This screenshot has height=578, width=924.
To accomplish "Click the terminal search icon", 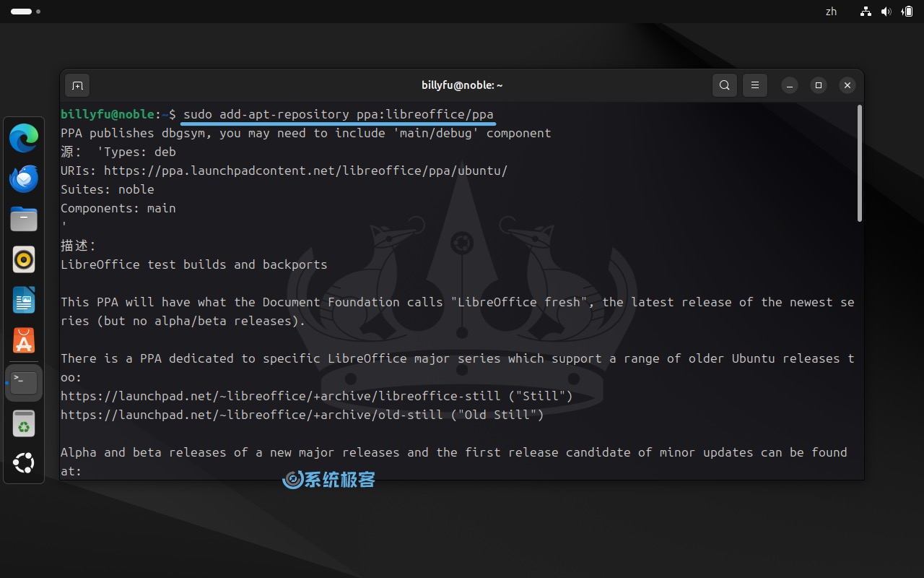I will (724, 85).
